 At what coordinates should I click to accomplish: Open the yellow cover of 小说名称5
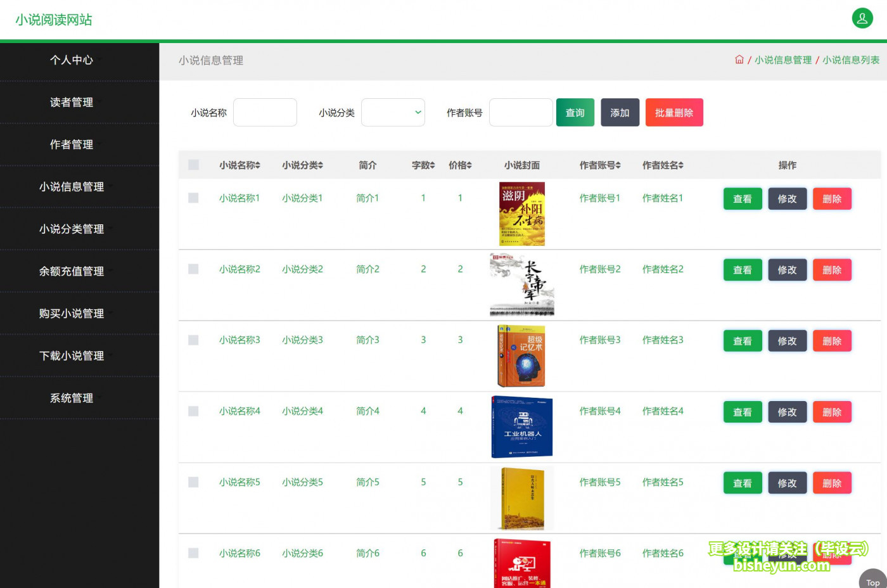(x=522, y=497)
